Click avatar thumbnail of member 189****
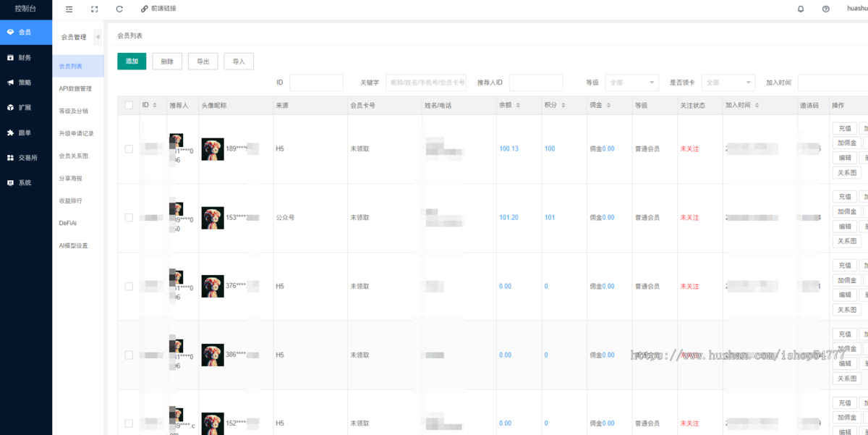The image size is (868, 435). tap(213, 149)
